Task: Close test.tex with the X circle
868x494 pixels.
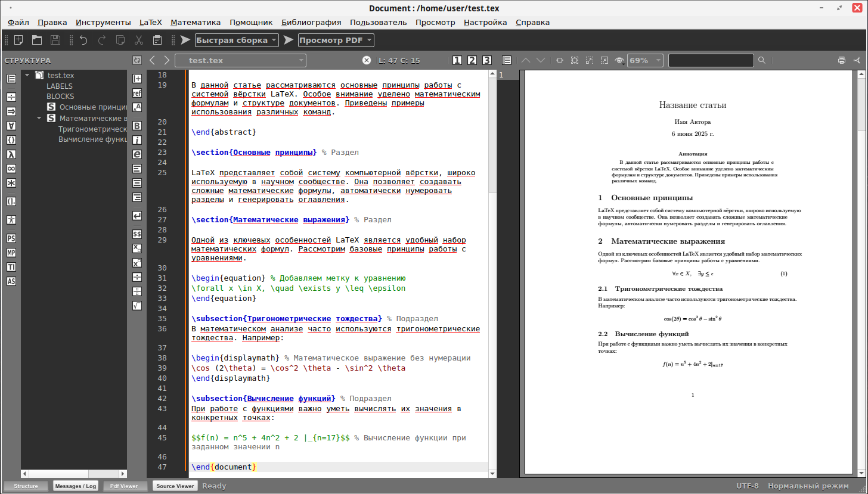Action: tap(366, 60)
